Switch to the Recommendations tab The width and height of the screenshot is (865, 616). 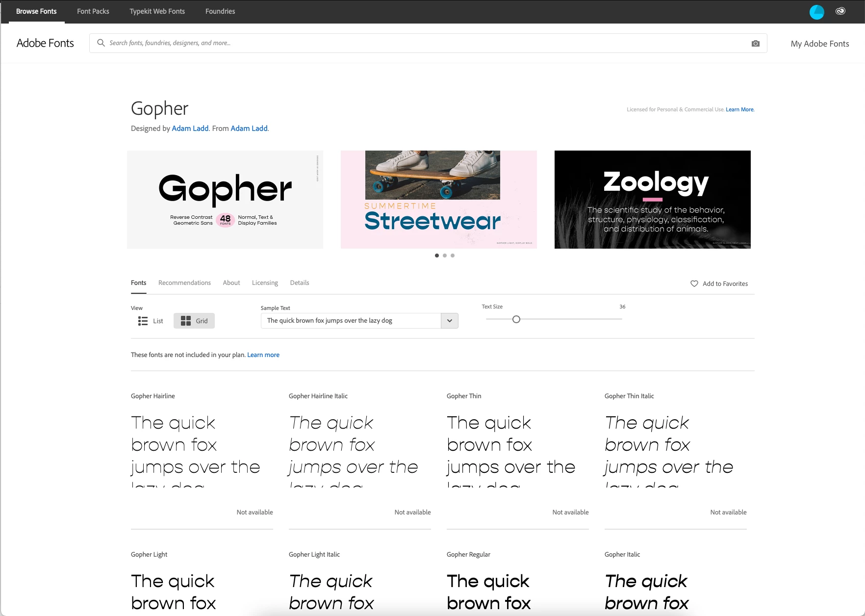[184, 282]
